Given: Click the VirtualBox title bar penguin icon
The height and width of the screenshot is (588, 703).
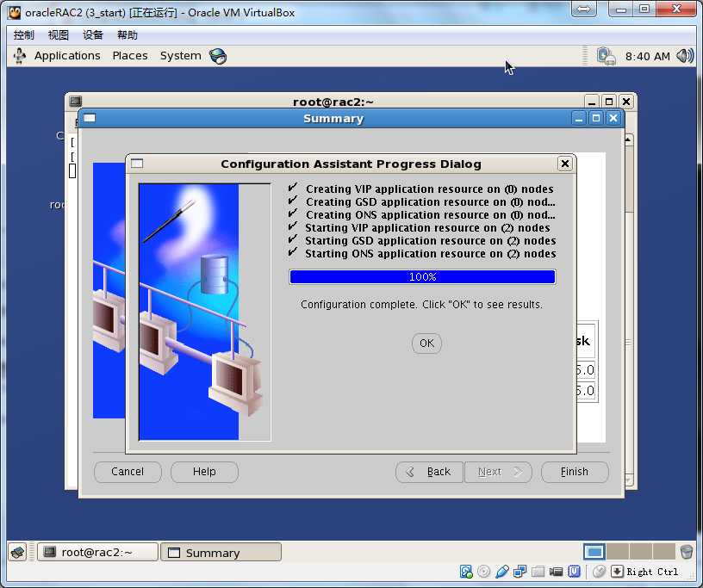Looking at the screenshot, I should [x=15, y=12].
